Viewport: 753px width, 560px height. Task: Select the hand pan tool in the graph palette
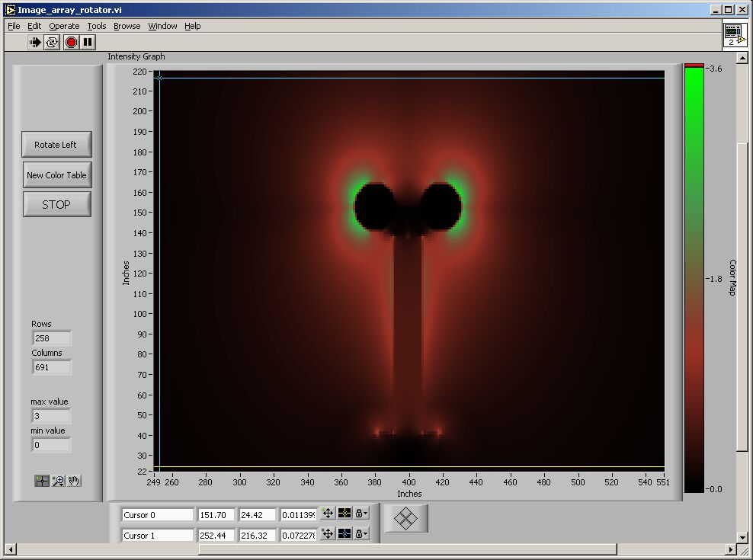tap(74, 481)
